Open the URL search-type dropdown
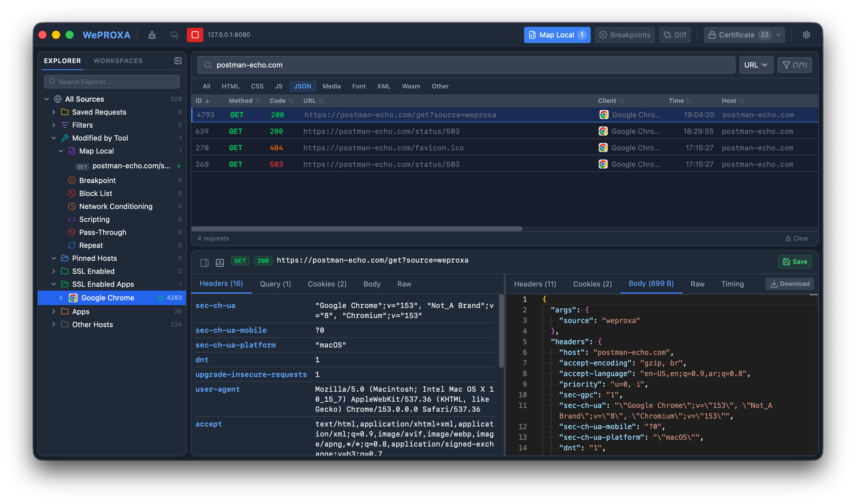856x504 pixels. [x=756, y=65]
